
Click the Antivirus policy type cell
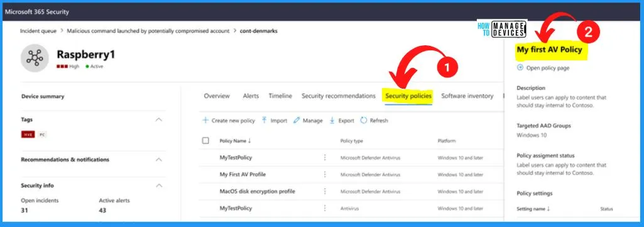349,209
